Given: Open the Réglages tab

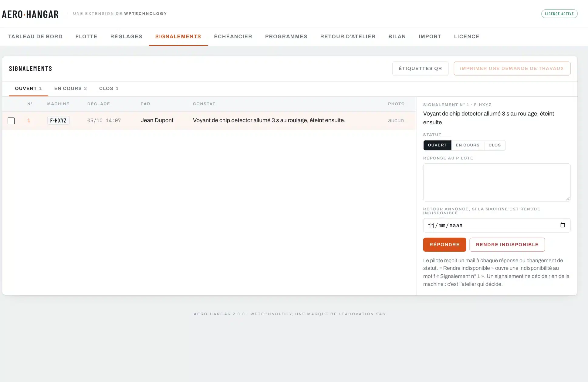Looking at the screenshot, I should 126,36.
